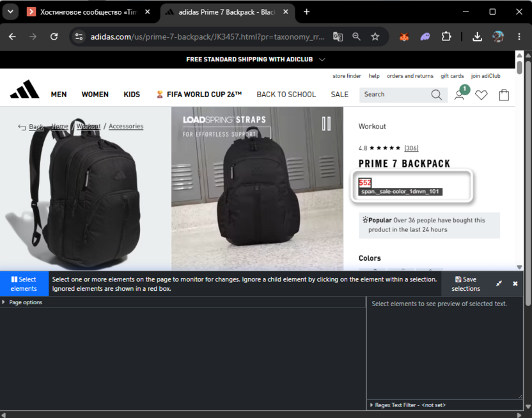Screen dimensions: 532x418
Task: Open the MEN menu
Action: click(x=59, y=95)
